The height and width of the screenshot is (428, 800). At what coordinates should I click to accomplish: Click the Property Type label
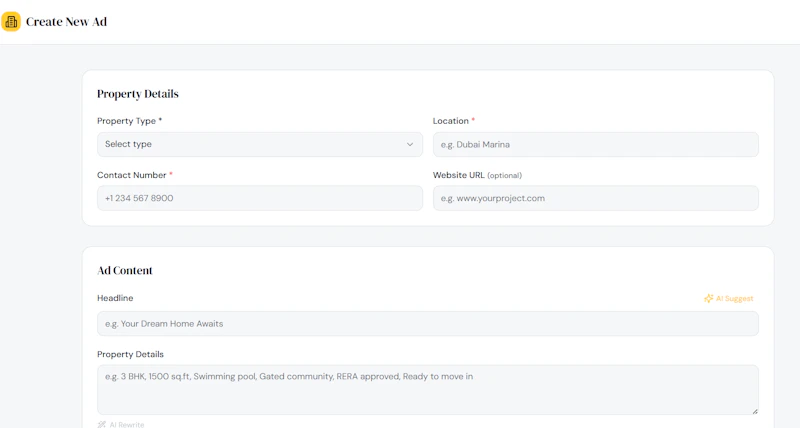tap(130, 121)
